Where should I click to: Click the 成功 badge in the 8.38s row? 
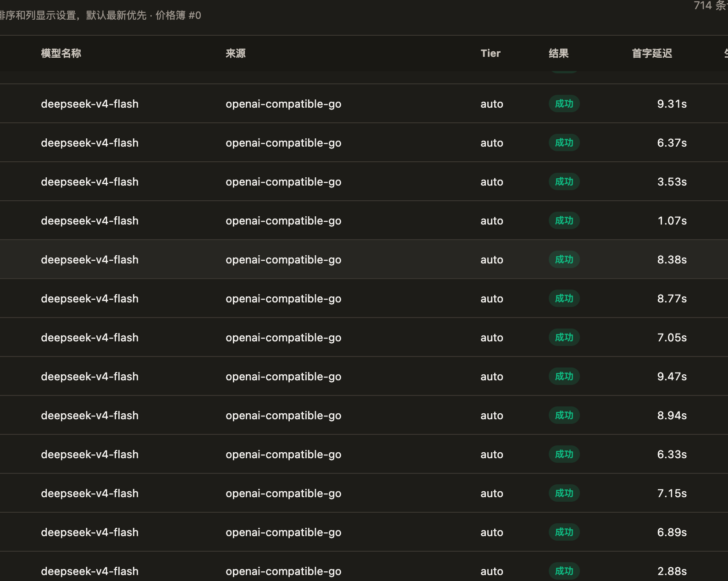pos(564,260)
